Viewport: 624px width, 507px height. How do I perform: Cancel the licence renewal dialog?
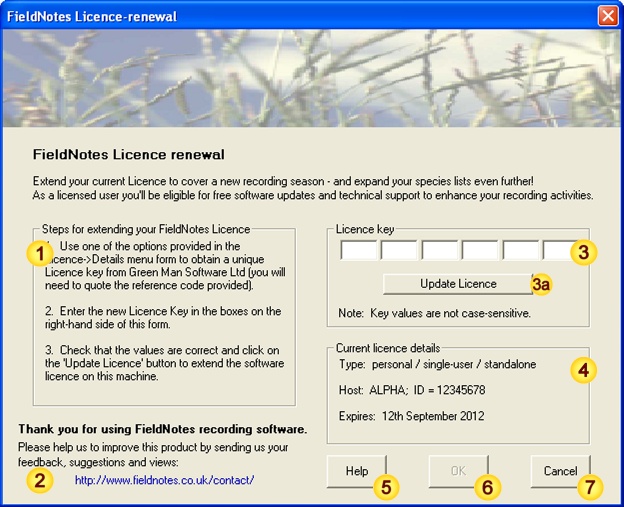pos(560,471)
